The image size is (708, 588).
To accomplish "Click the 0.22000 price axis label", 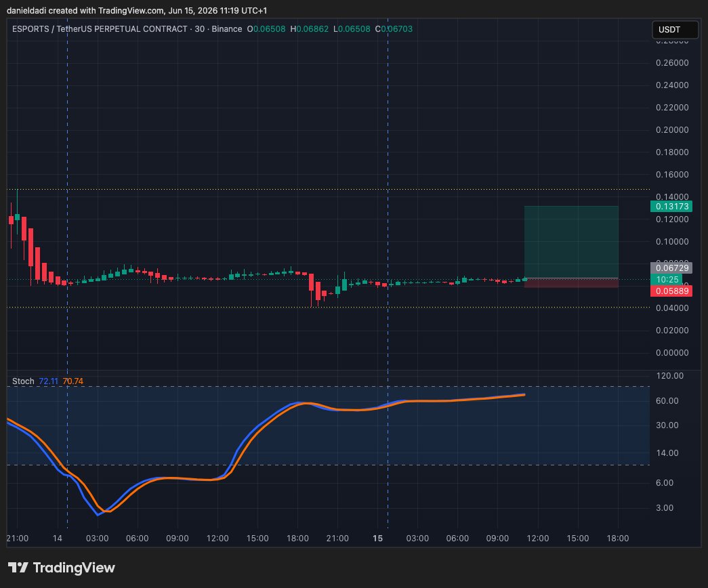I will tap(672, 108).
